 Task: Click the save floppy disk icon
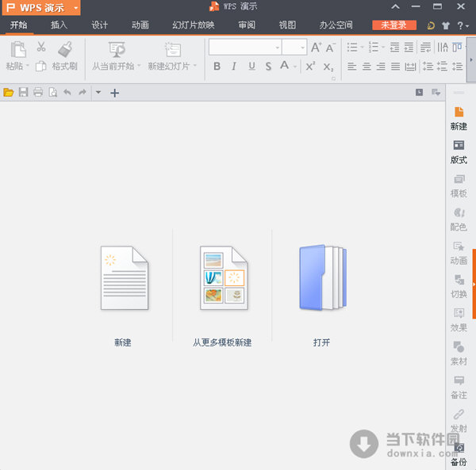(x=23, y=92)
